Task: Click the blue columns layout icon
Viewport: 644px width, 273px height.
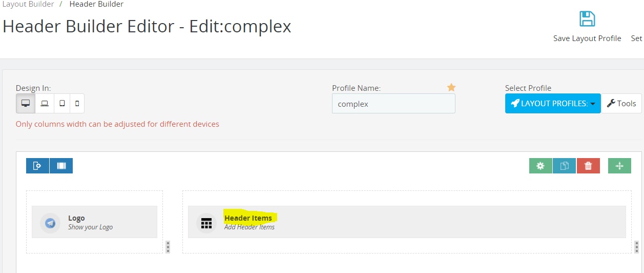Action: (61, 166)
